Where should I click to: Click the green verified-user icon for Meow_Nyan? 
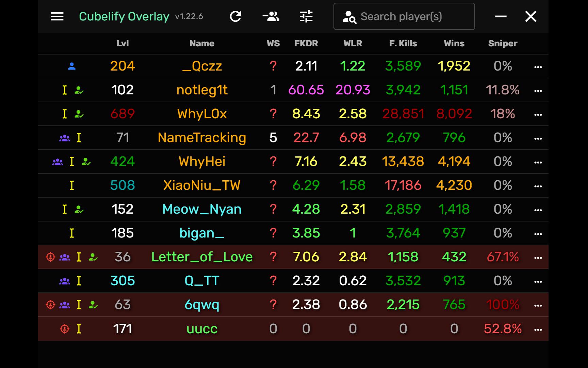tap(79, 210)
